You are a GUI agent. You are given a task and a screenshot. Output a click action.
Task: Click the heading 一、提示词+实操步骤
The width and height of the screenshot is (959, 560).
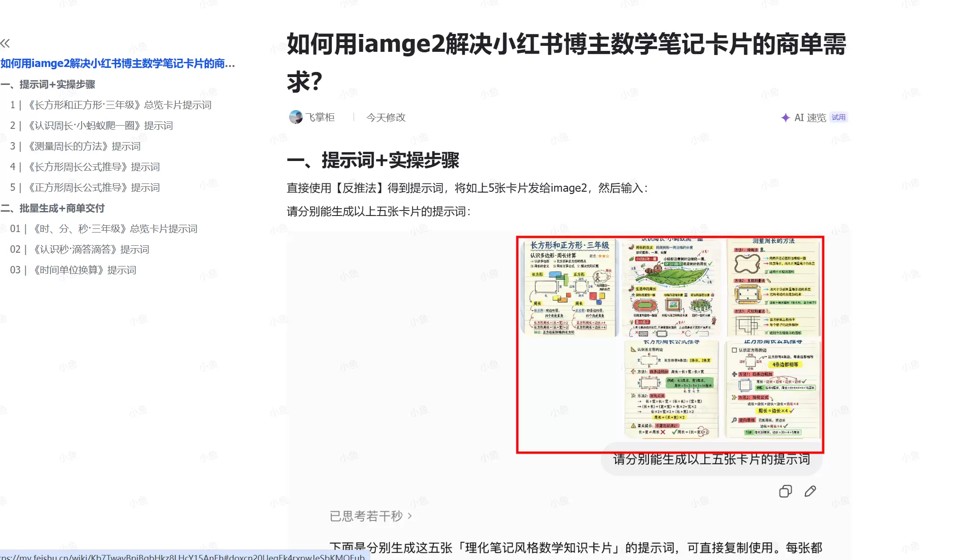click(x=373, y=160)
